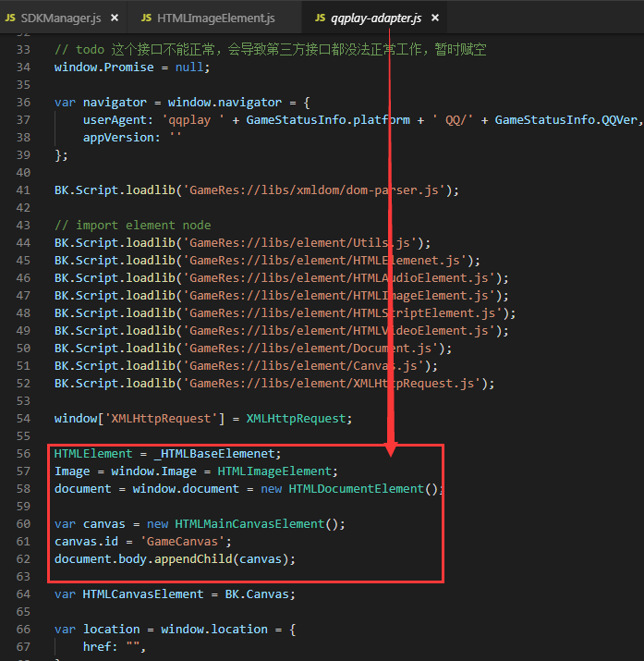
Task: Click 'GameStatusInfo.platform' on line 37
Action: (328, 120)
